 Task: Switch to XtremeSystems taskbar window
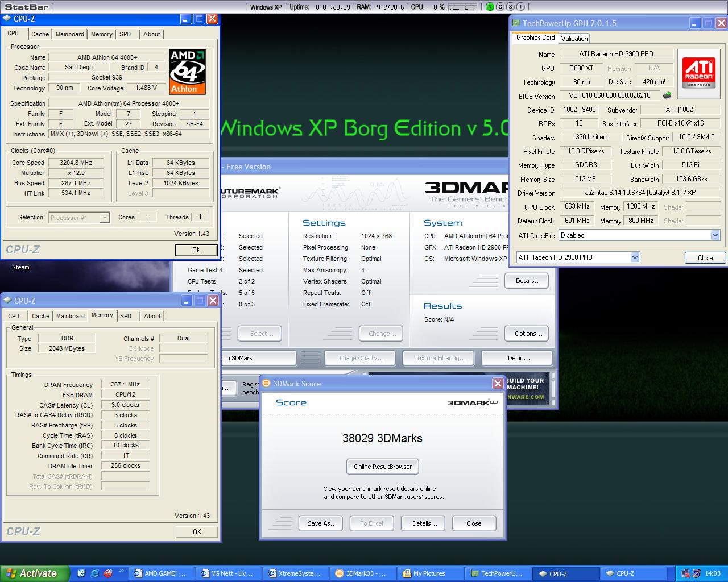[x=296, y=573]
